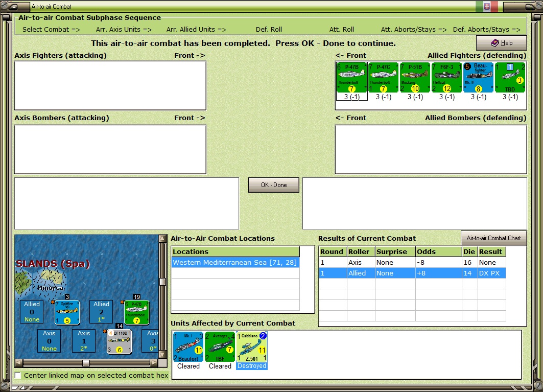
Task: Click the Surprise column header
Action: (x=395, y=251)
